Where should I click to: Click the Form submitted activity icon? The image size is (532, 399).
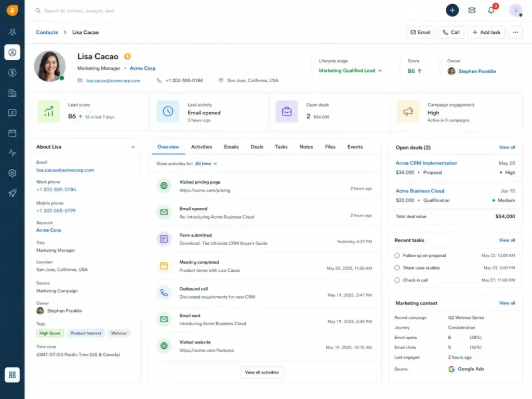164,239
